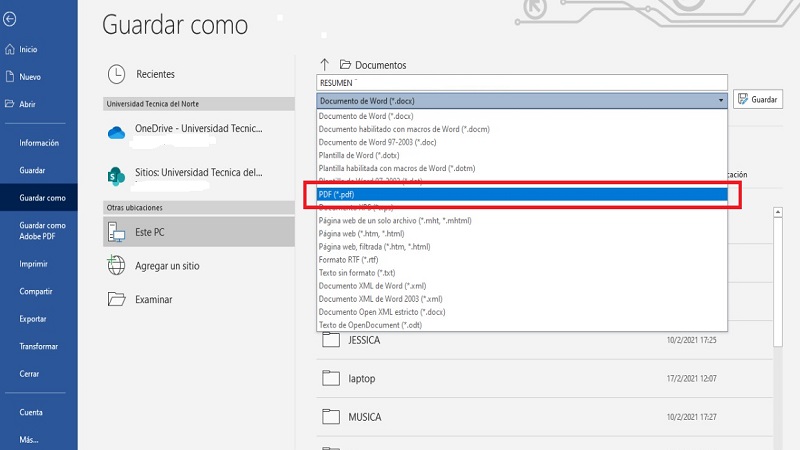Open the Cuenta page
Screen dimensions: 800x450
coord(31,412)
